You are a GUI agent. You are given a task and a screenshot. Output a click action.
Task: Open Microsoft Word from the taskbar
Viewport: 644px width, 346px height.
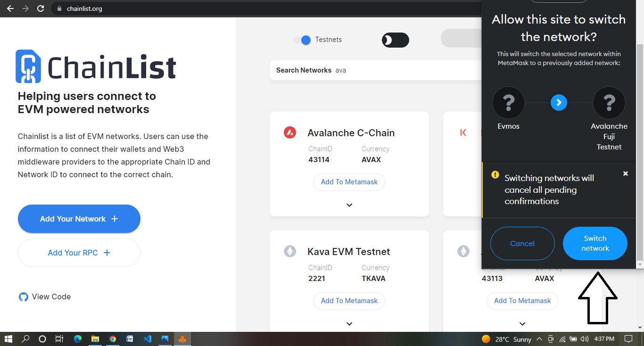[130, 339]
